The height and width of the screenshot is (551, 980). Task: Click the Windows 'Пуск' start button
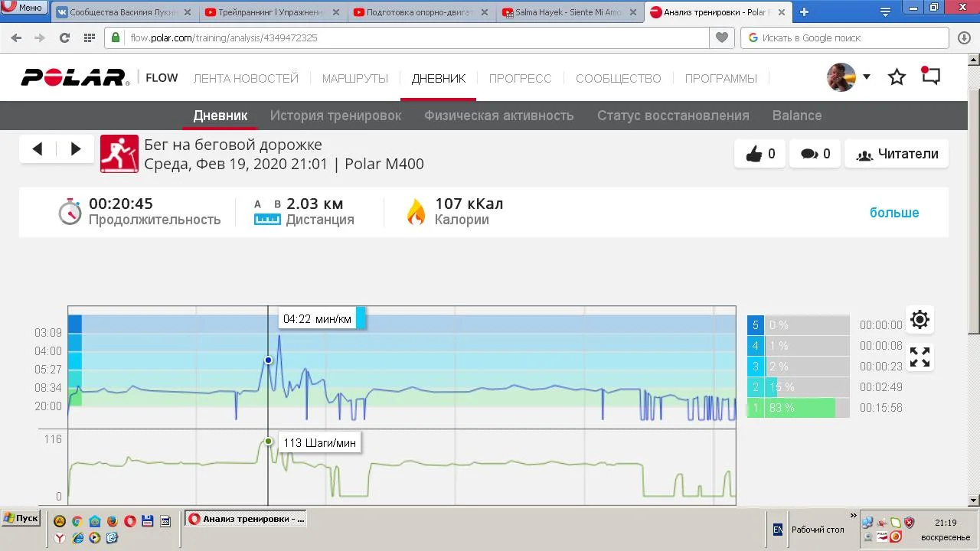pyautogui.click(x=21, y=518)
